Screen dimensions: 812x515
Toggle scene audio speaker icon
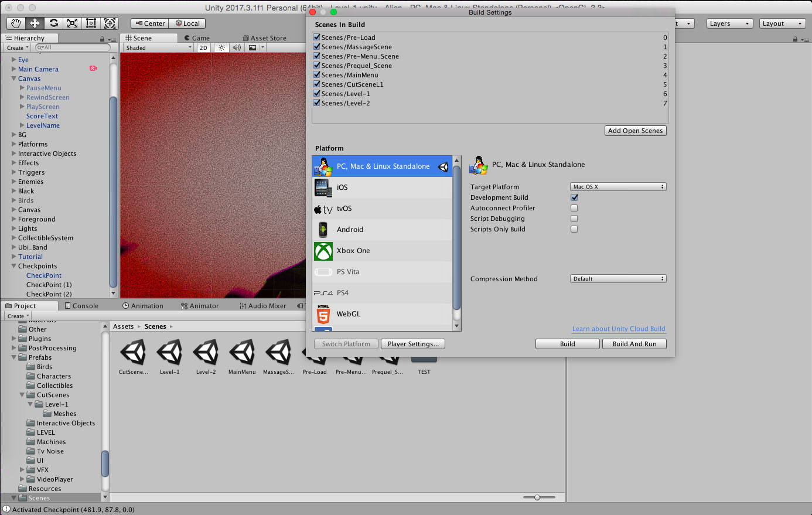tap(237, 48)
